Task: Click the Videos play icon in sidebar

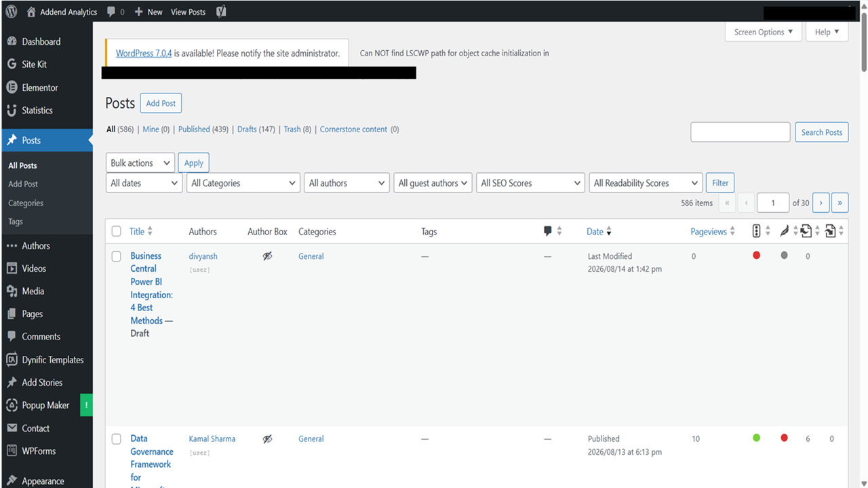Action: pyautogui.click(x=12, y=268)
